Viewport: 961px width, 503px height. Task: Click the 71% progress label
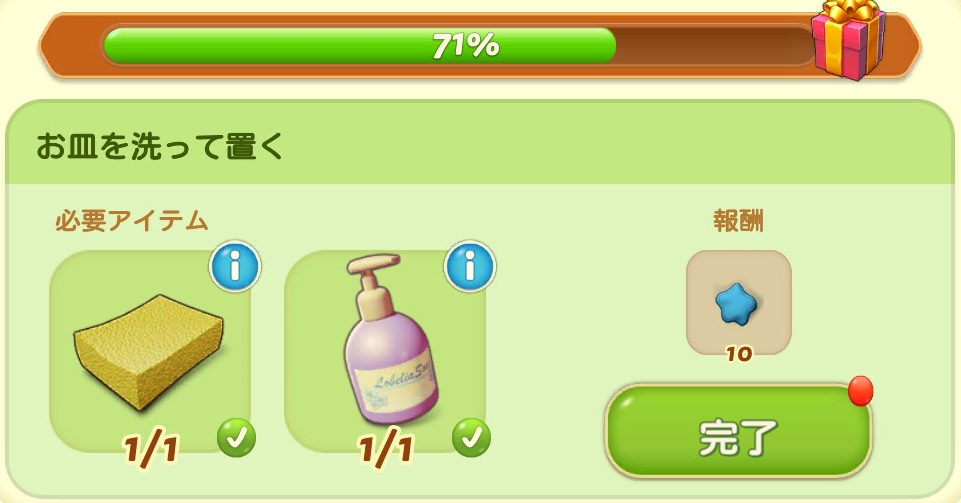coord(466,45)
